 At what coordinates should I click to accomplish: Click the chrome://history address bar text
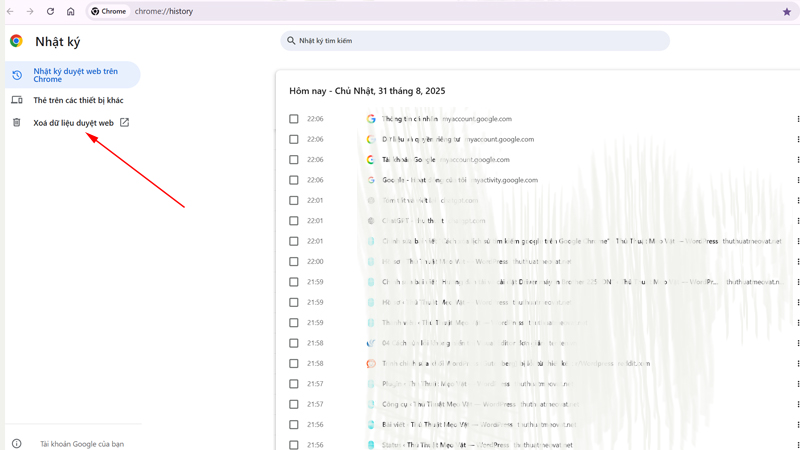164,12
